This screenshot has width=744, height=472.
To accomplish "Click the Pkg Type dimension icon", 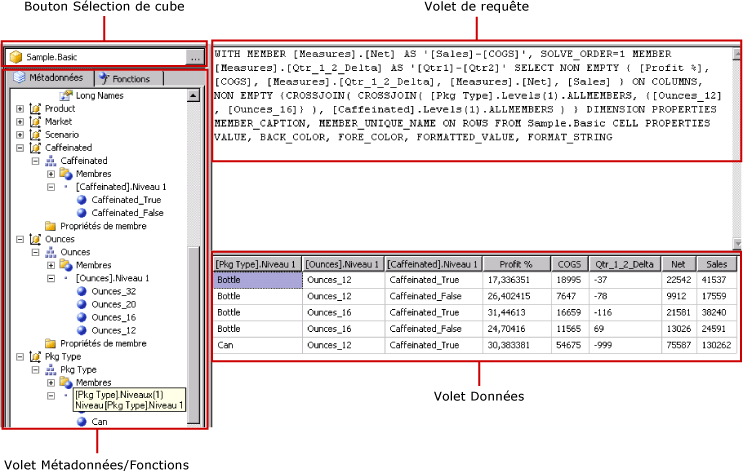I will pos(35,356).
